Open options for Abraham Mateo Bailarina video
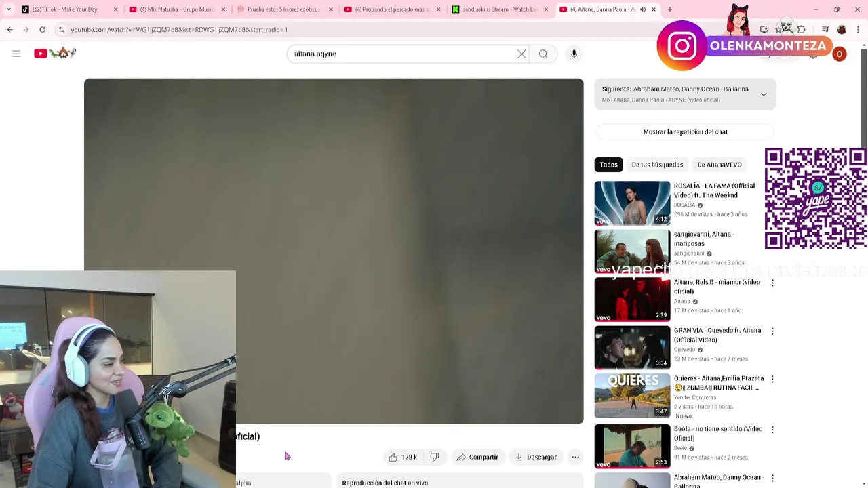The width and height of the screenshot is (868, 488). point(772,479)
